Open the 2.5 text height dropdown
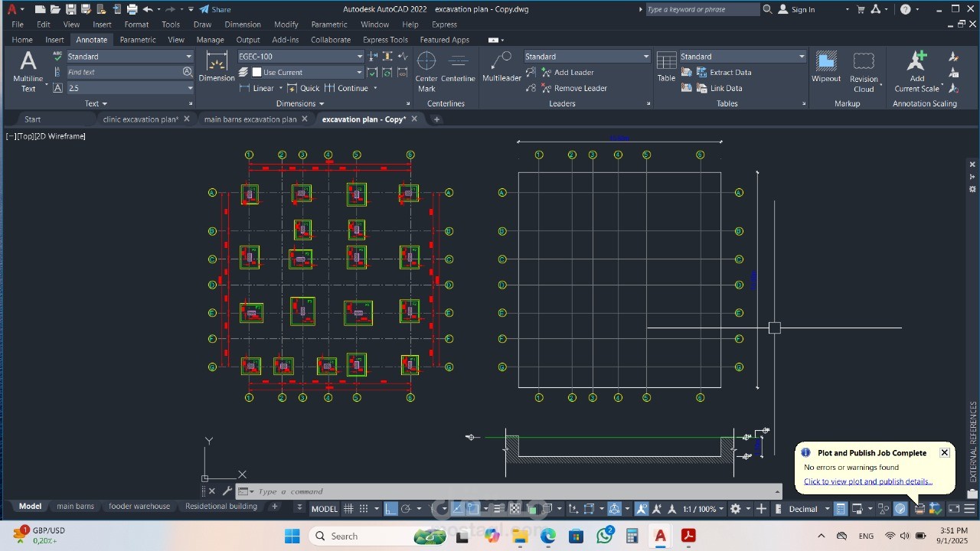980x551 pixels. pyautogui.click(x=190, y=88)
